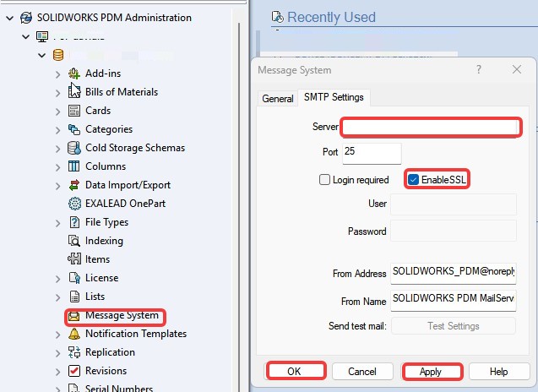
Task: Click the From Name field
Action: click(454, 301)
